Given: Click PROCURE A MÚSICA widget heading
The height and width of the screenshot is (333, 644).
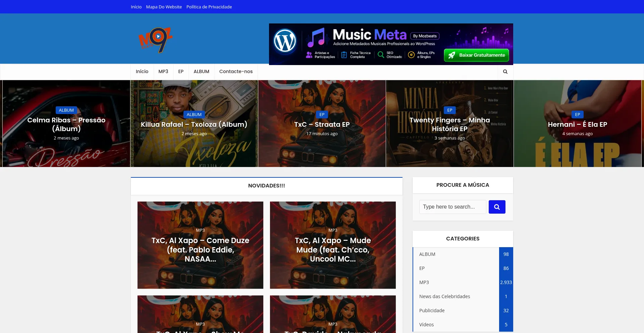Looking at the screenshot, I should pyautogui.click(x=463, y=185).
